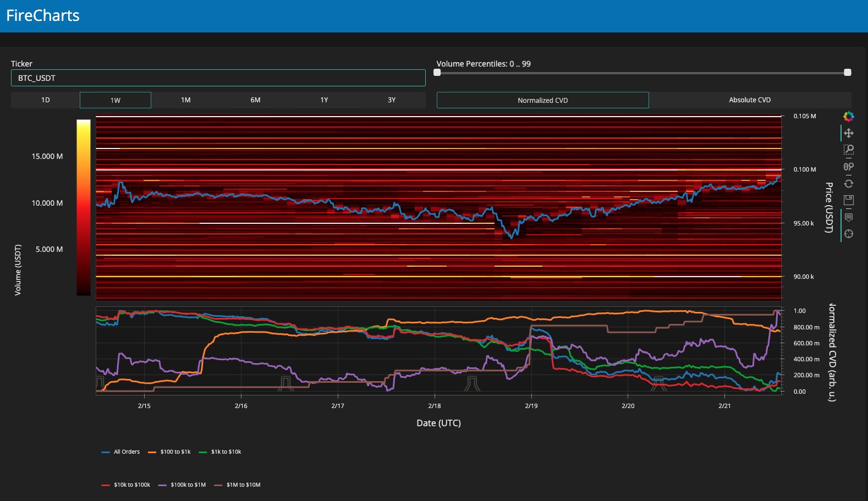Click the 2/19 date axis label
The width and height of the screenshot is (868, 501).
coord(531,406)
